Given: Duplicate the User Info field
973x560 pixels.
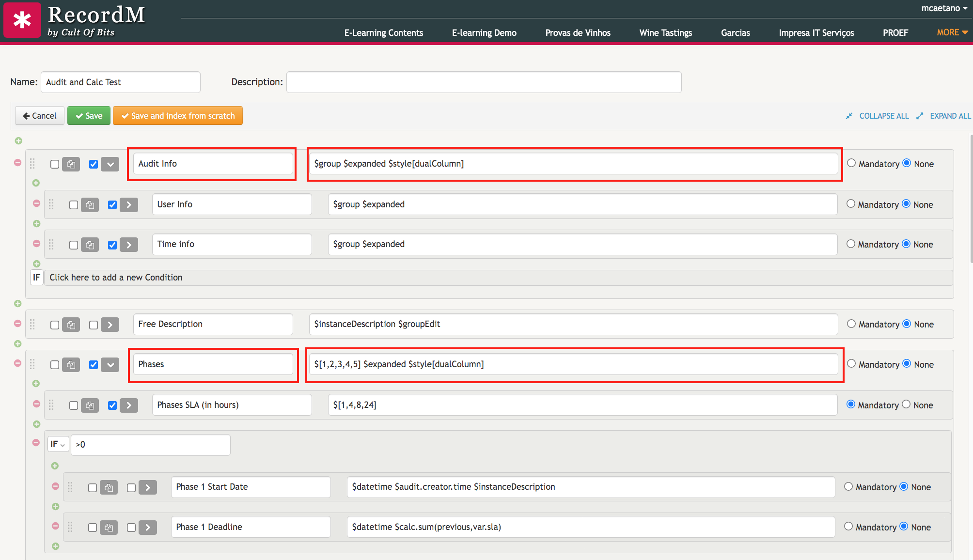Looking at the screenshot, I should tap(90, 205).
